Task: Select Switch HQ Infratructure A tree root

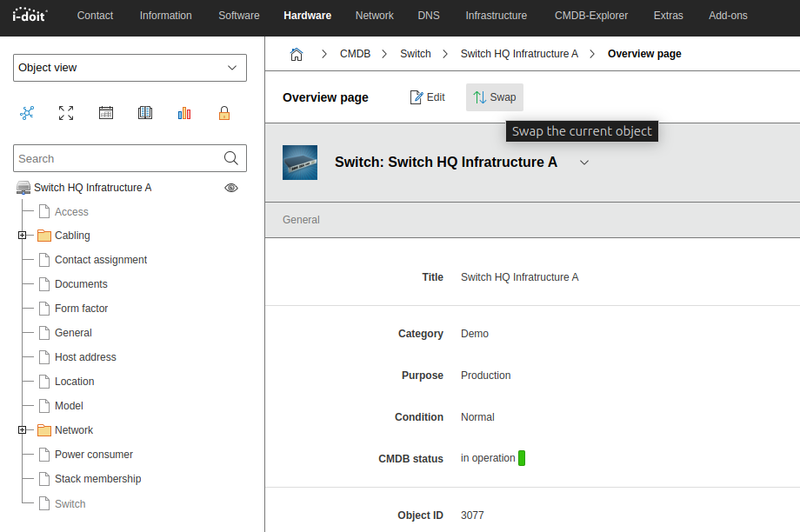Action: pyautogui.click(x=93, y=188)
